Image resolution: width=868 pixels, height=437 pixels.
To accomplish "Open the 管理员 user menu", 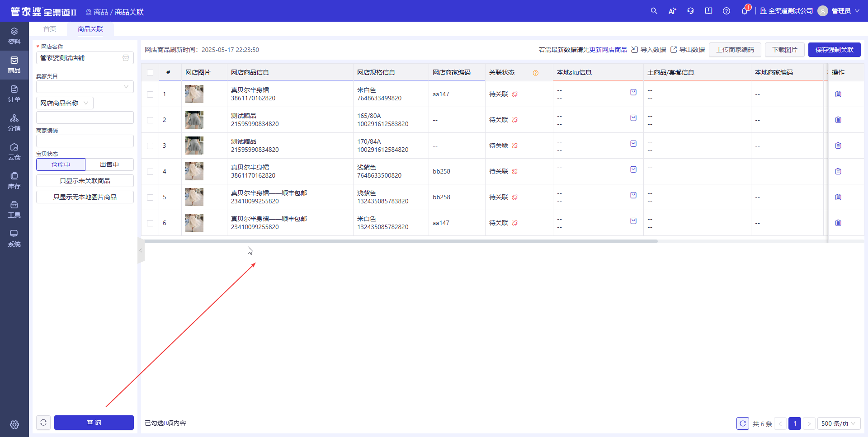I will (x=839, y=11).
